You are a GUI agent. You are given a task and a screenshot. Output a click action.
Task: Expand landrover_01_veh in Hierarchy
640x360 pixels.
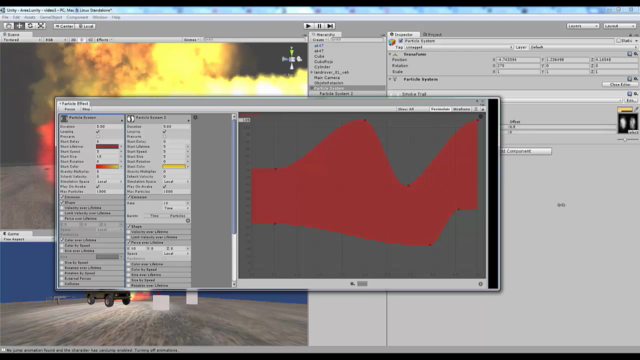click(x=312, y=72)
